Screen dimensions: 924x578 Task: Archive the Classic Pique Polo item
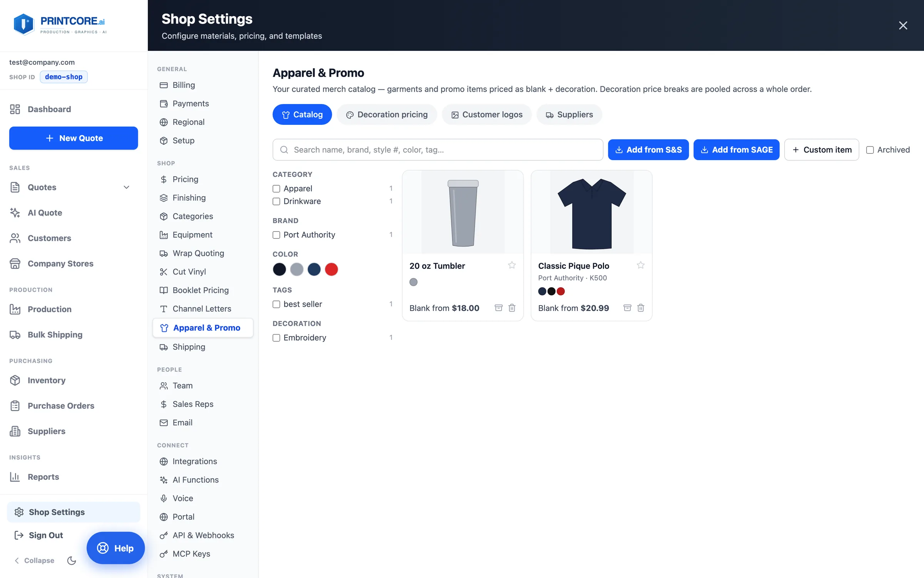[x=627, y=307]
